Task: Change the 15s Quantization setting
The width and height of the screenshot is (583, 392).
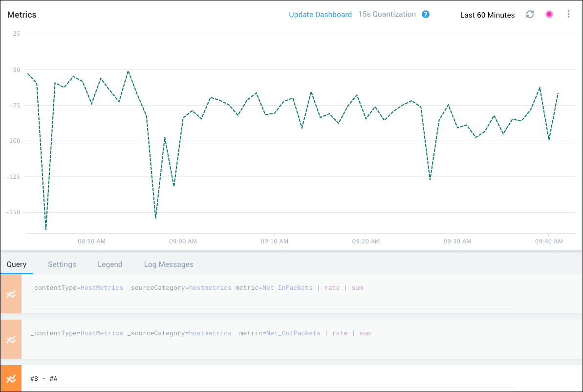Action: click(x=387, y=14)
